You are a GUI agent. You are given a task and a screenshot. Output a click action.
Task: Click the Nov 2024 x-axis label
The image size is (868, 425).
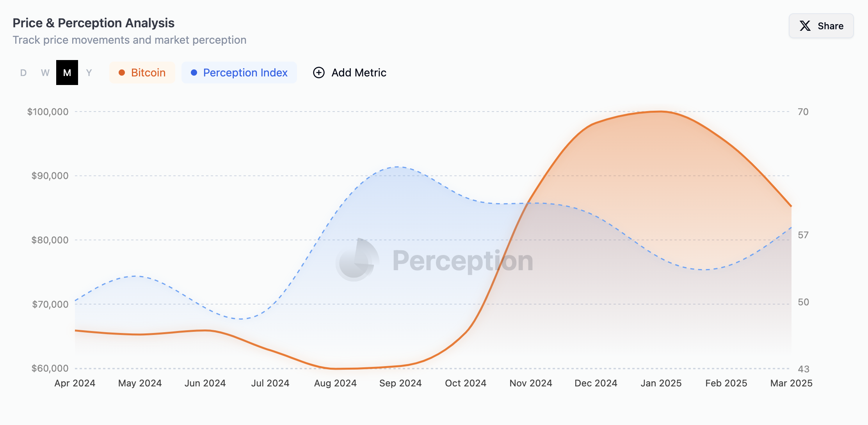tap(531, 383)
